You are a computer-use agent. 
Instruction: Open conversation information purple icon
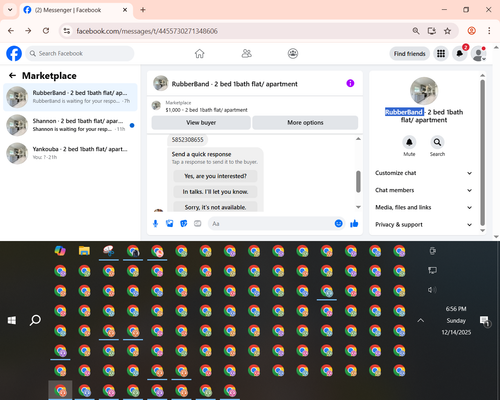350,83
